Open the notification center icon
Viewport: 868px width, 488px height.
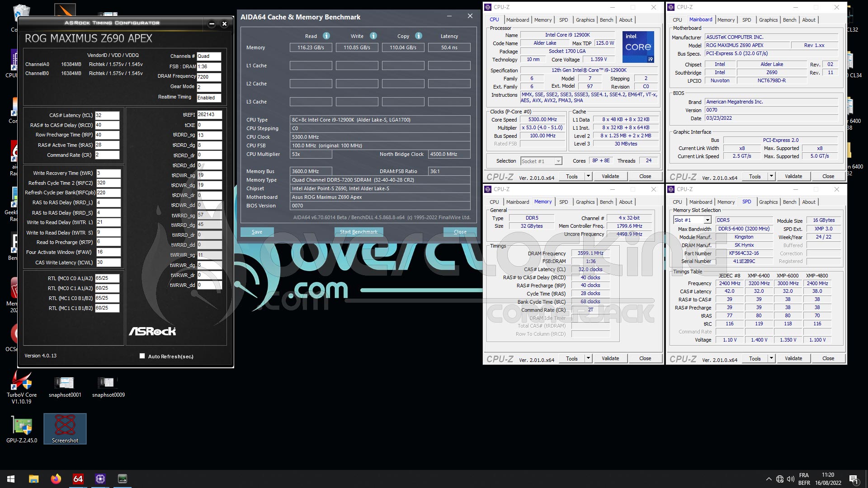click(854, 479)
